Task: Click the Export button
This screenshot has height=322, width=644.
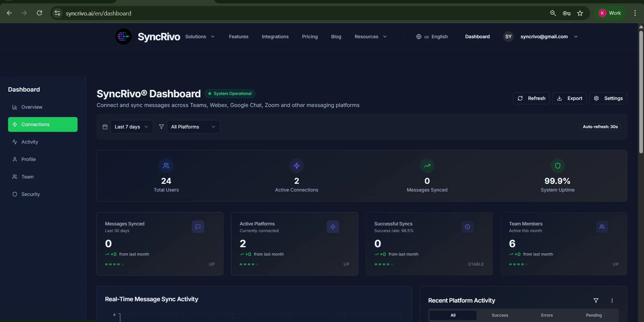Action: tap(569, 98)
